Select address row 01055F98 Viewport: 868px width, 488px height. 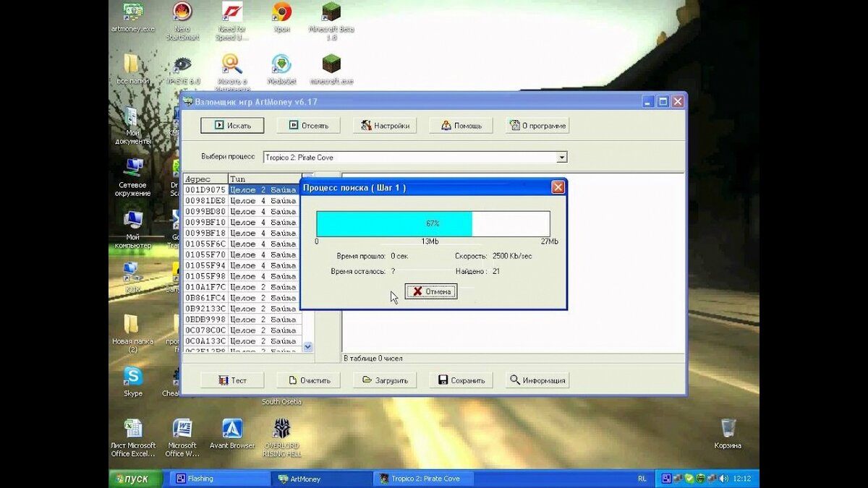click(x=242, y=276)
